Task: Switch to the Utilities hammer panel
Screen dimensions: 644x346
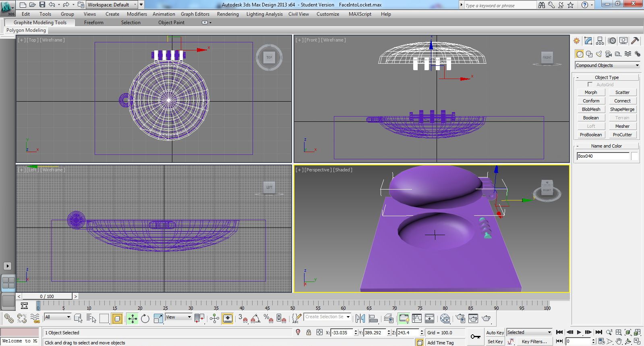Action: 635,41
